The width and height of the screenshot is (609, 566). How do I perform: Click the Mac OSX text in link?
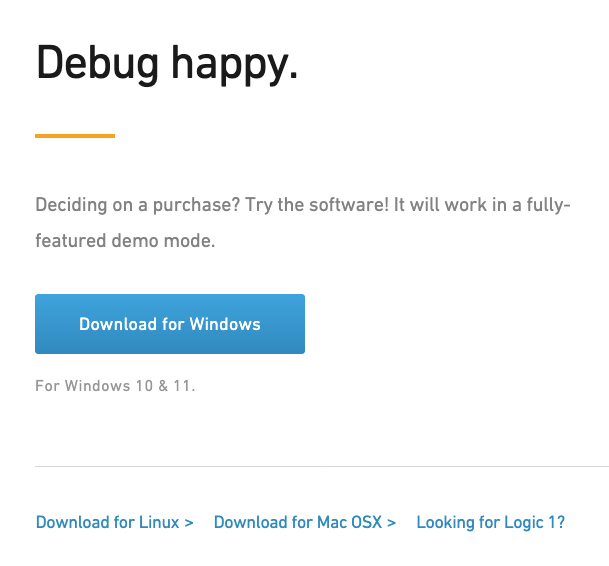350,522
